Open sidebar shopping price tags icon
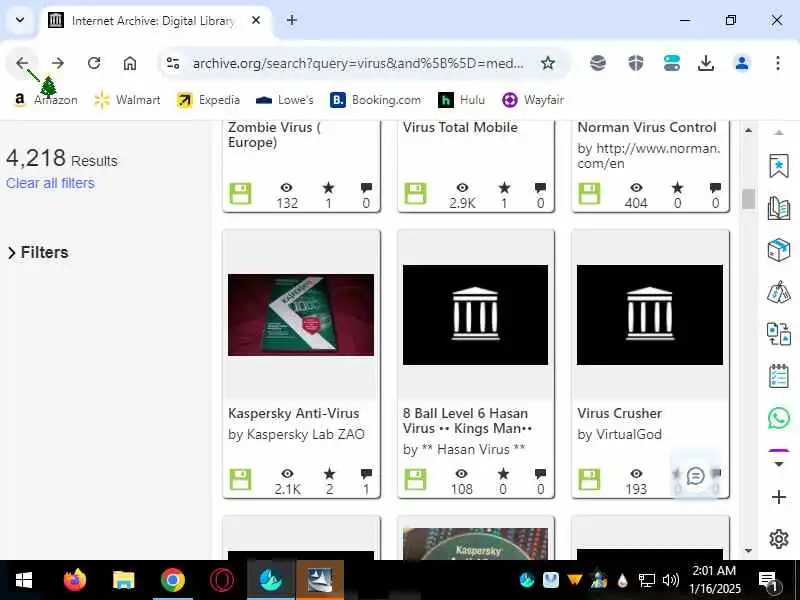 (x=779, y=292)
